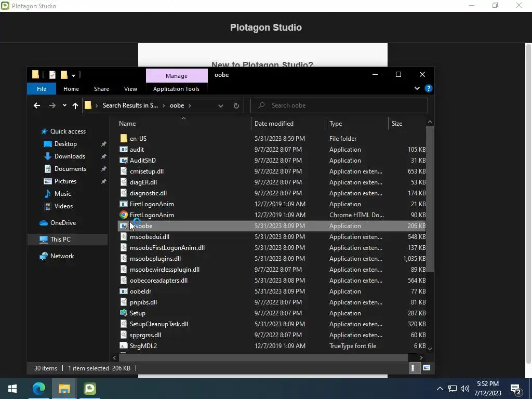The height and width of the screenshot is (399, 532).
Task: Click the Properties quick access toolbar icon
Action: (x=52, y=75)
